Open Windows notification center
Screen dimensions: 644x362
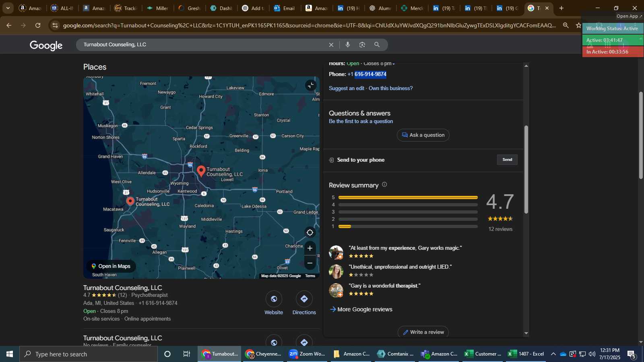click(631, 354)
